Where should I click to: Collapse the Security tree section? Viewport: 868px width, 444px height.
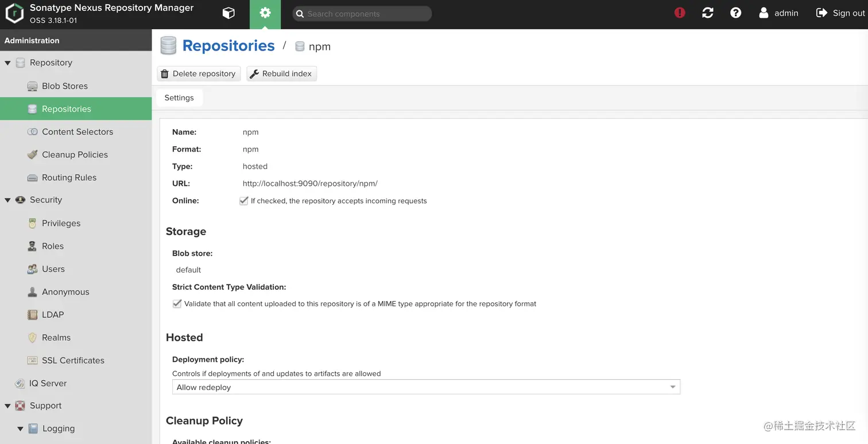click(7, 200)
